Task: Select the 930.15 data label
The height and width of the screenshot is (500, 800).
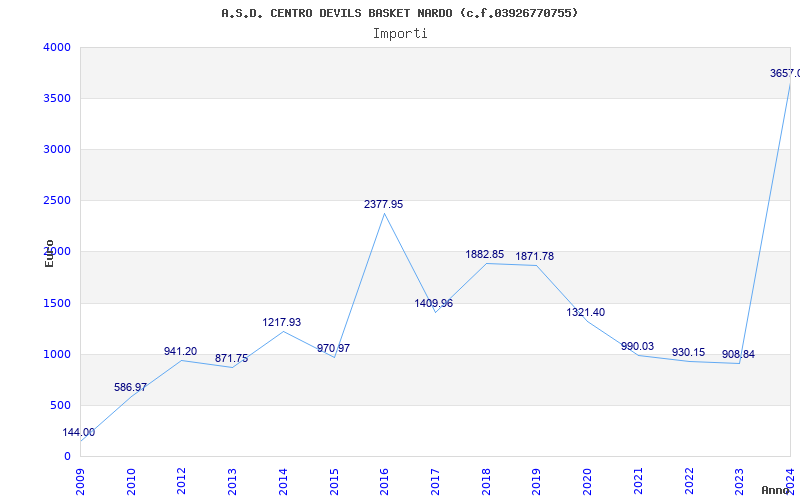Action: (688, 353)
